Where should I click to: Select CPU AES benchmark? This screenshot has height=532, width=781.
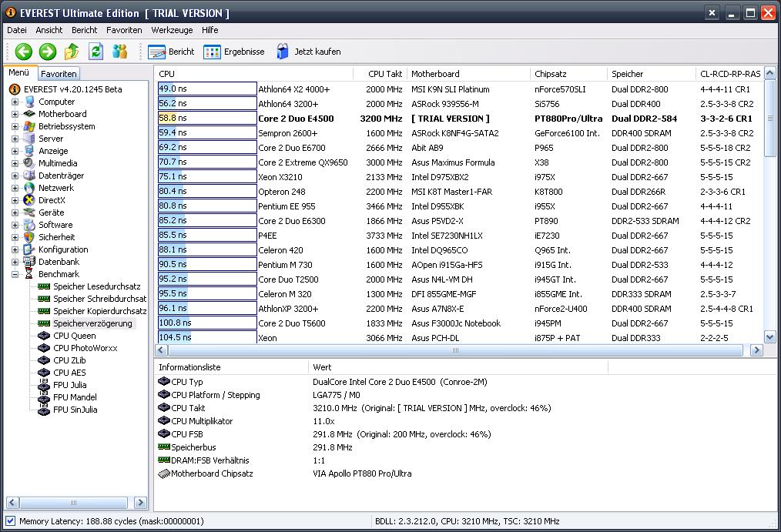point(69,373)
